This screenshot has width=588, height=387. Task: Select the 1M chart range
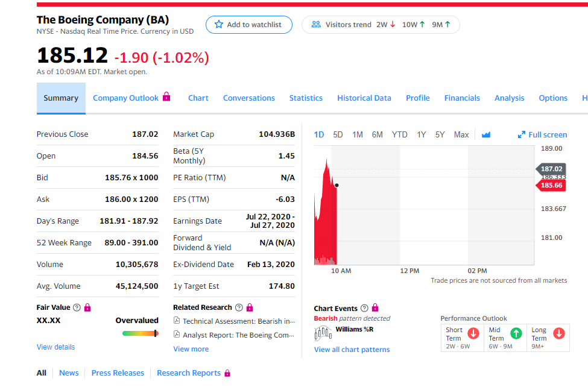click(x=358, y=134)
